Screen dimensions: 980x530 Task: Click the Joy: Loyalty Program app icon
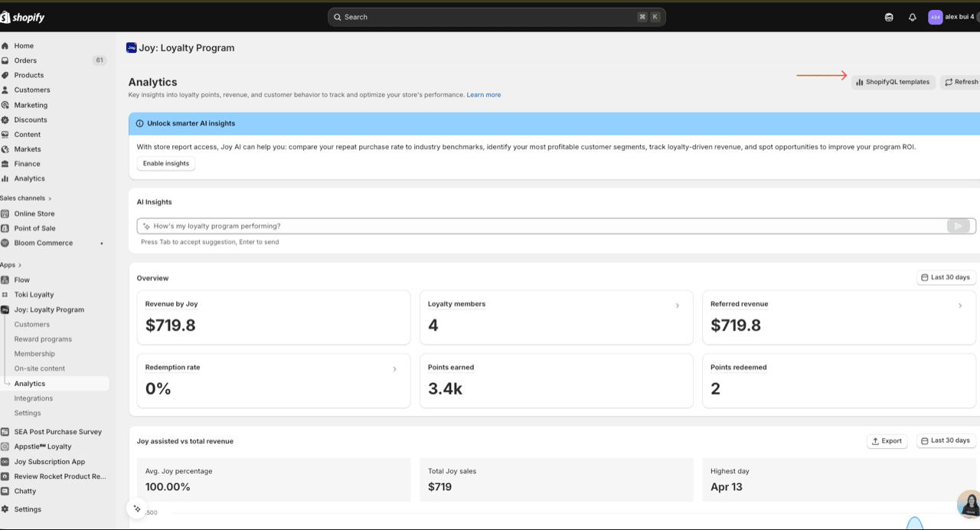pyautogui.click(x=5, y=309)
